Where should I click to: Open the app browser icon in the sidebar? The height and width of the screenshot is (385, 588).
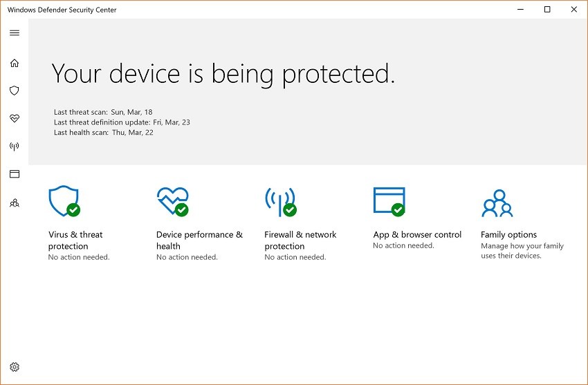15,174
